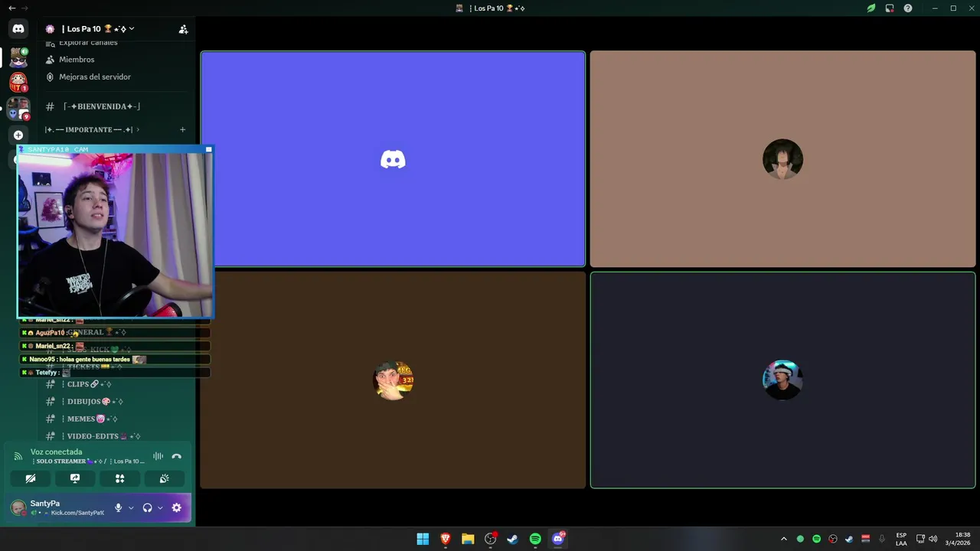Open the server folder with badge 9
This screenshot has width=980, height=551.
pyautogui.click(x=18, y=109)
